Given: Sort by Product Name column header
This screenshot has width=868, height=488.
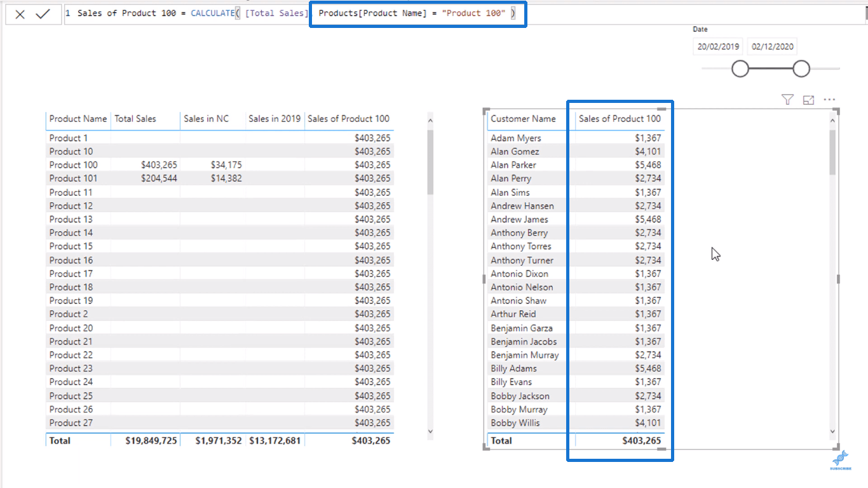Looking at the screenshot, I should coord(78,119).
